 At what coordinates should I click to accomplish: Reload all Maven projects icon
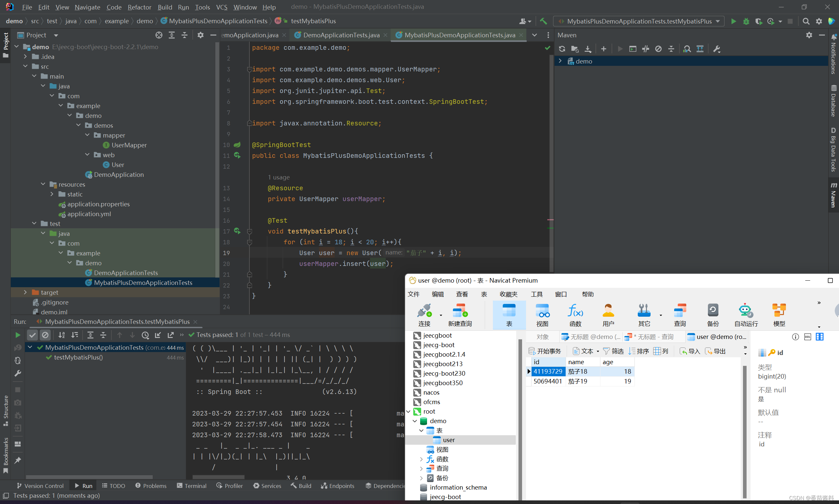pos(562,49)
